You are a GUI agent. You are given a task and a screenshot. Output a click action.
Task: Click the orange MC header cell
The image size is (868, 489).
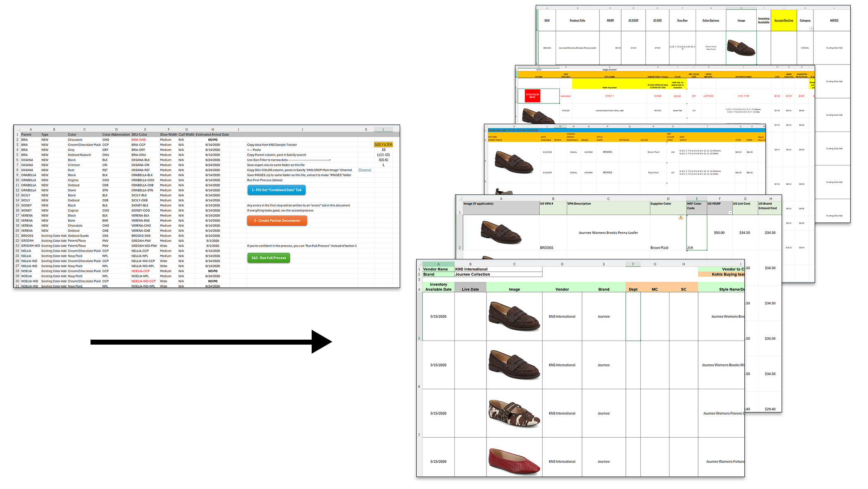pyautogui.click(x=655, y=287)
